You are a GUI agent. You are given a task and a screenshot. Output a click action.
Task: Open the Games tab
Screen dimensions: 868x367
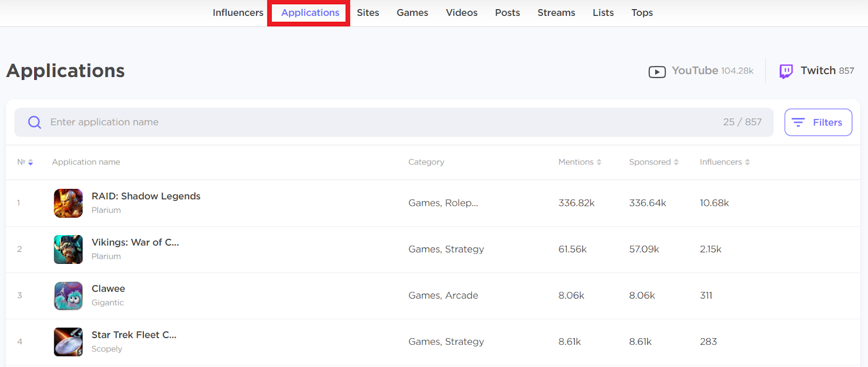[412, 12]
